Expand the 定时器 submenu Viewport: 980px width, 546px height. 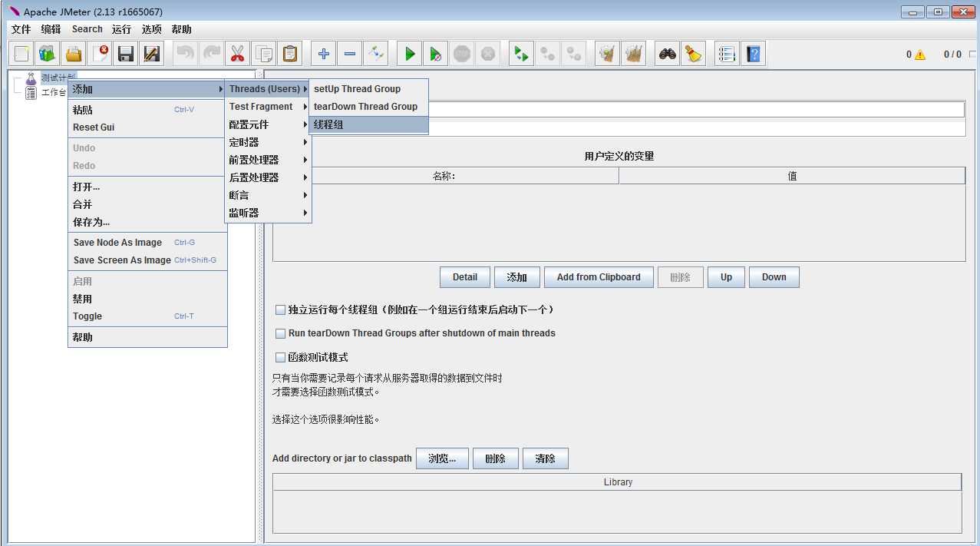(268, 142)
